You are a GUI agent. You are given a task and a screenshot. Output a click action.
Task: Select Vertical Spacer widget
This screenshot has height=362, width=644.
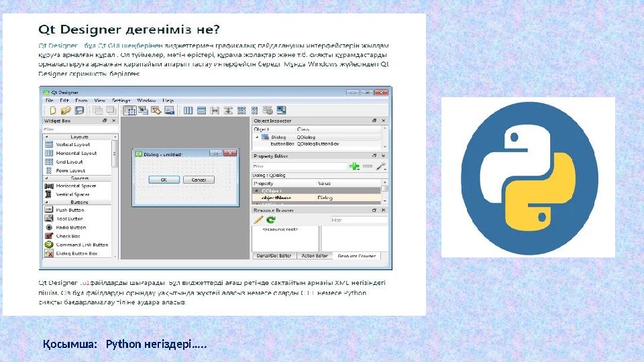67,194
